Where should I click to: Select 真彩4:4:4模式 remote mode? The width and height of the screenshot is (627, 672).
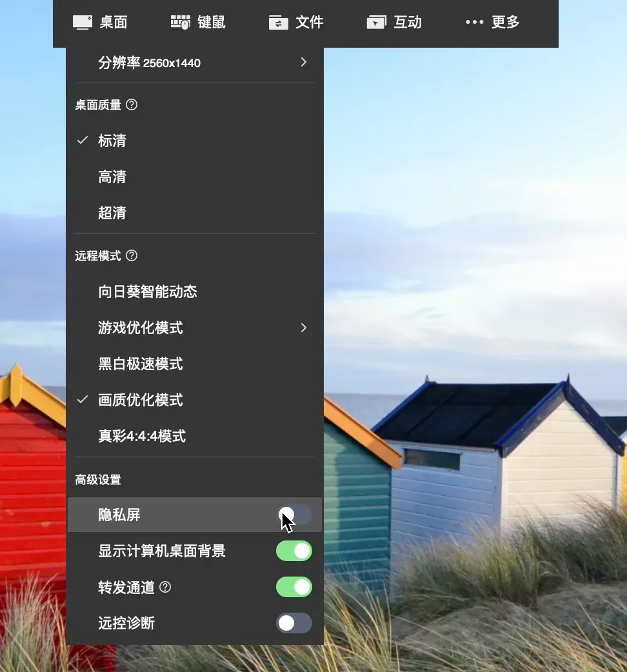point(195,436)
